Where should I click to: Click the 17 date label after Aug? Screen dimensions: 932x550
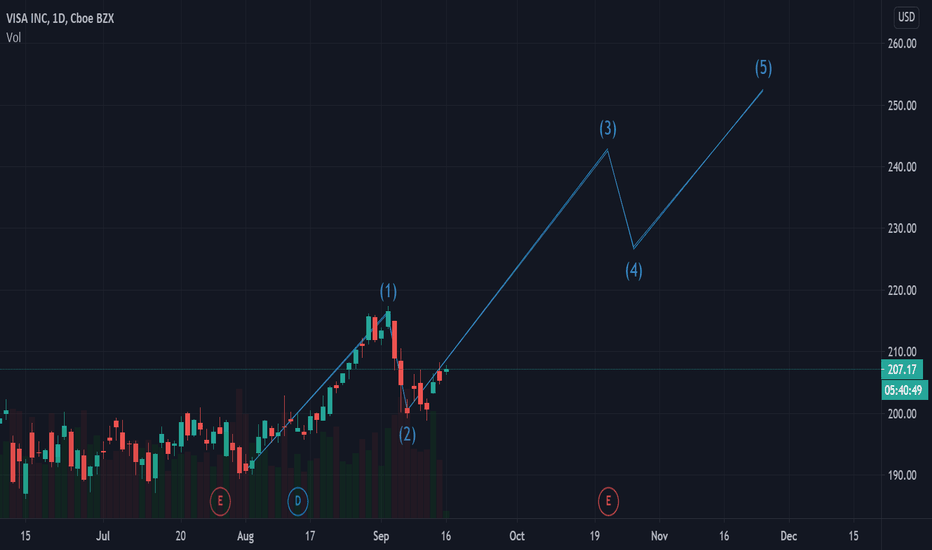point(310,536)
